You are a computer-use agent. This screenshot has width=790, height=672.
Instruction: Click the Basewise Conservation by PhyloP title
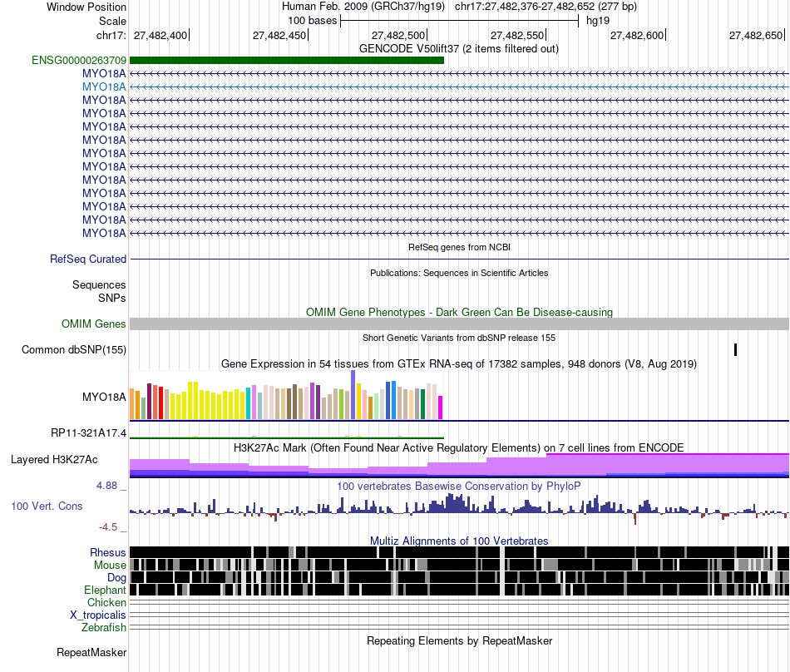pyautogui.click(x=459, y=486)
